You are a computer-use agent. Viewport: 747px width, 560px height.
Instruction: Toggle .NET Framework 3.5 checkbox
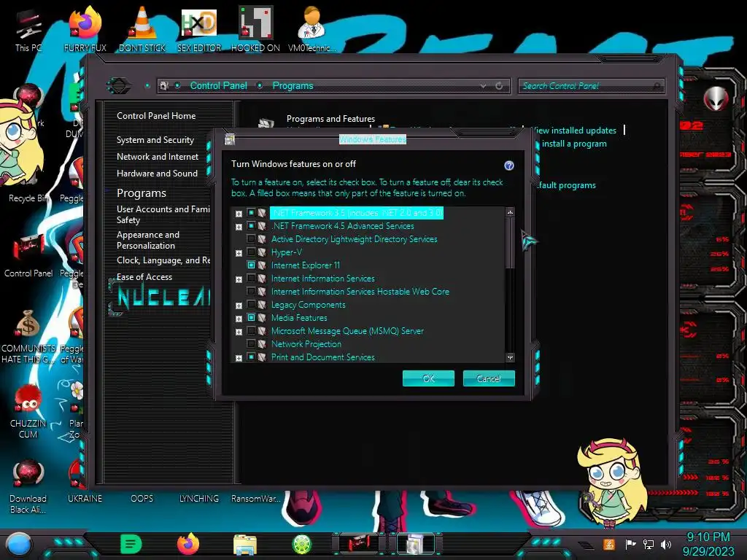tap(251, 213)
